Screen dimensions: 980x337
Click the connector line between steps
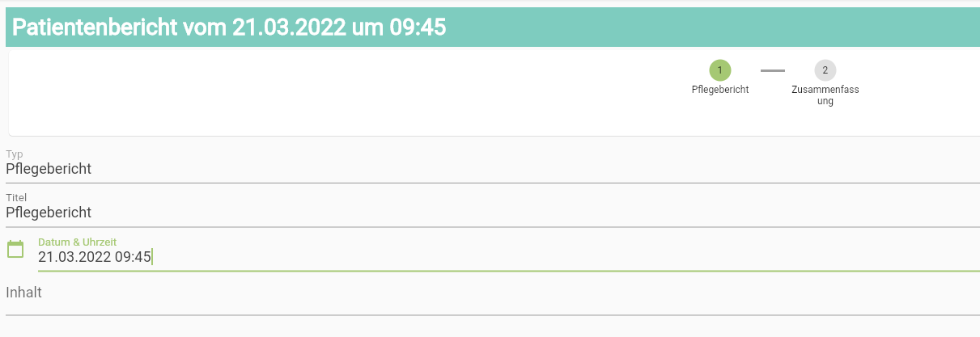coord(772,70)
